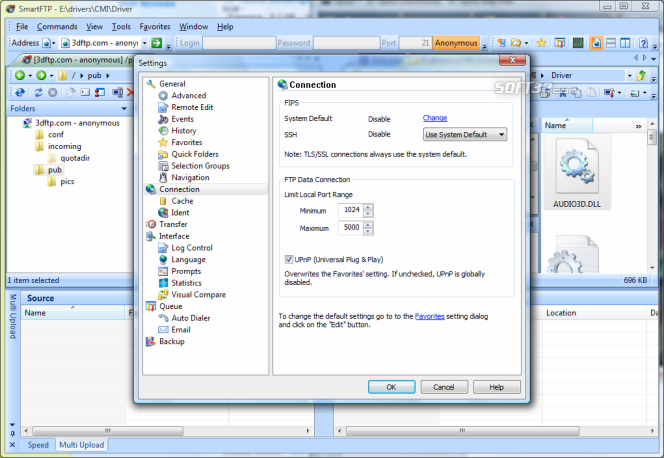Open Ident settings page
This screenshot has height=458, width=664.
tap(180, 212)
